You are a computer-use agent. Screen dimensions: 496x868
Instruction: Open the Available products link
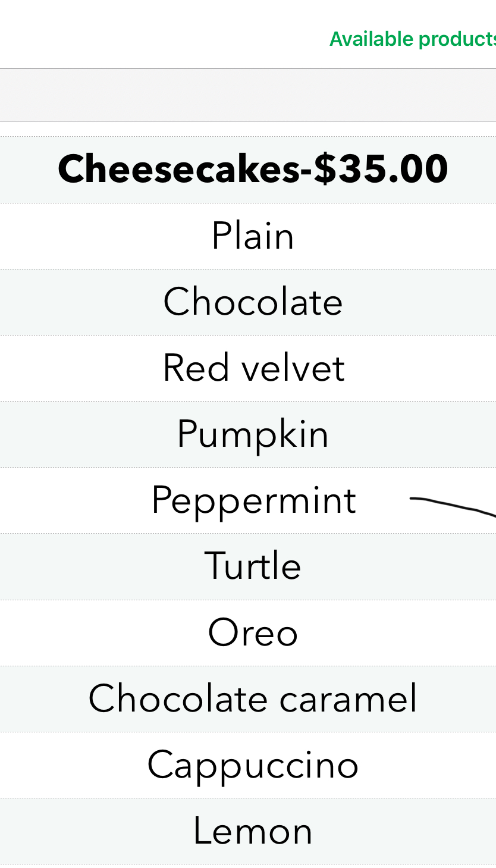click(x=412, y=39)
